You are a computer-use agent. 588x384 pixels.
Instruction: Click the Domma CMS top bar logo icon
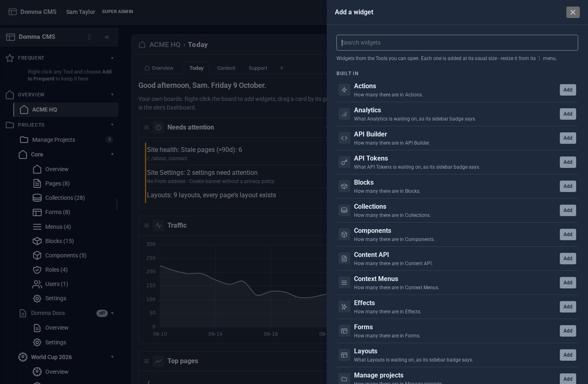coord(13,12)
